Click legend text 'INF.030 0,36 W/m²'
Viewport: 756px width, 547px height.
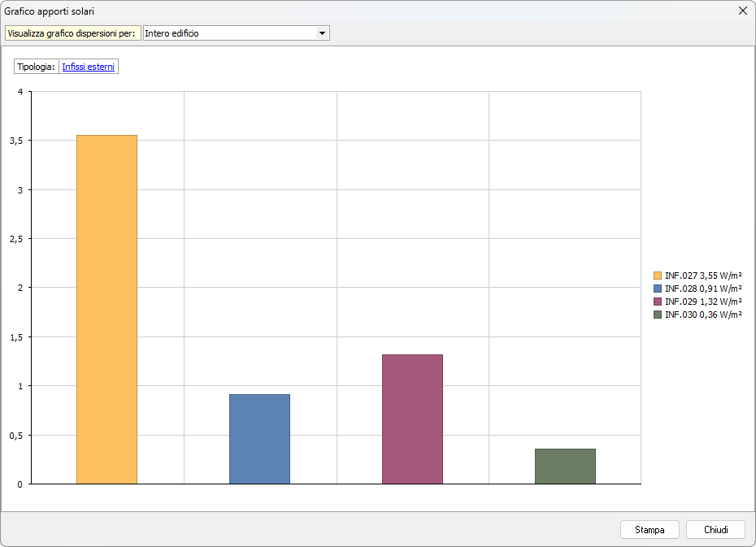coord(703,315)
